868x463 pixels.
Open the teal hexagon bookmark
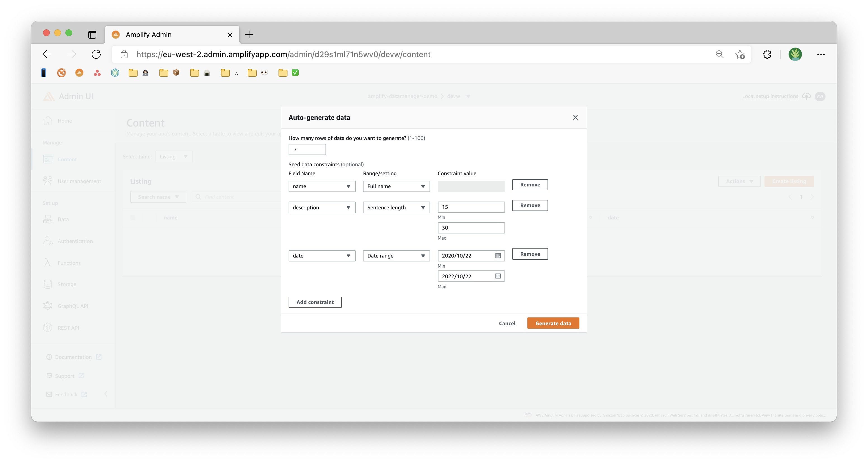click(115, 73)
